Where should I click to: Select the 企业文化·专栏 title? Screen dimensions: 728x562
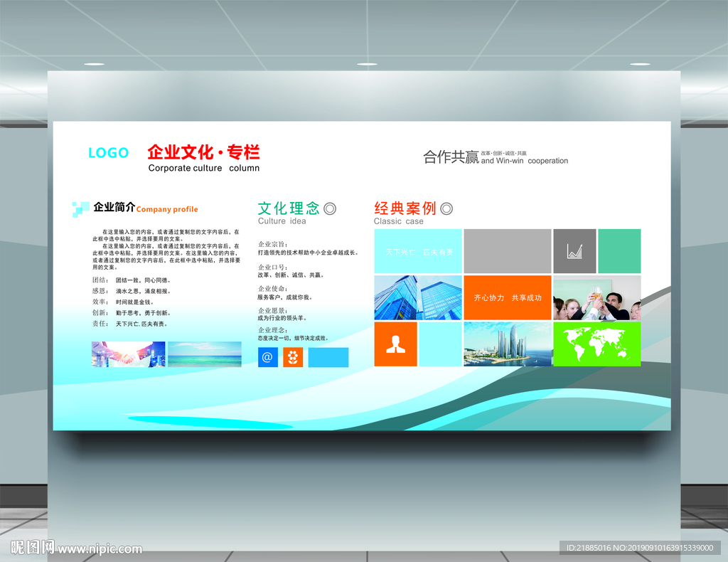[x=203, y=152]
